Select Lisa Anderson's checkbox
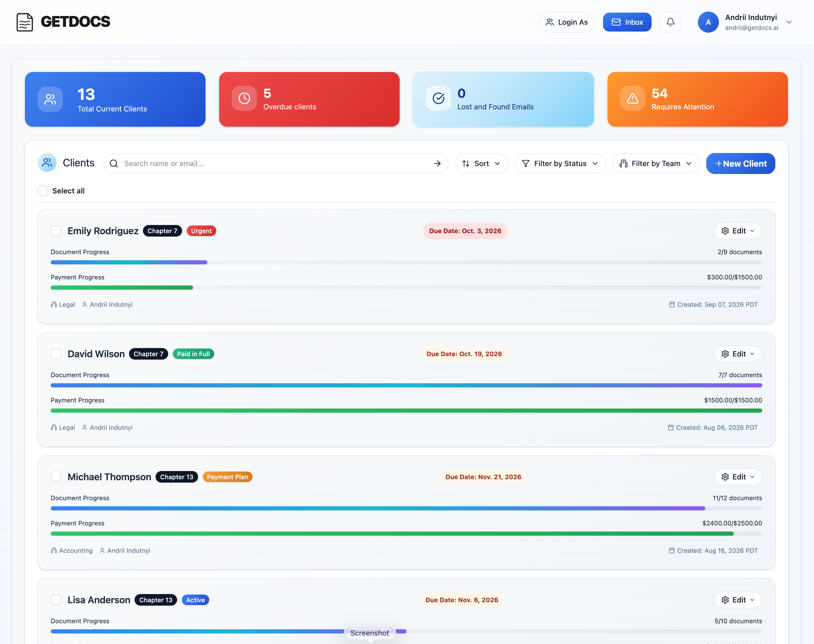 point(56,600)
